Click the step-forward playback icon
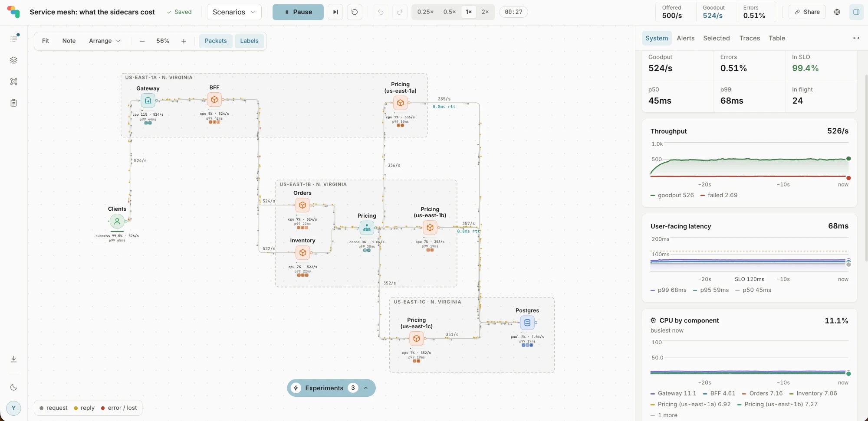Image resolution: width=868 pixels, height=421 pixels. coord(335,12)
